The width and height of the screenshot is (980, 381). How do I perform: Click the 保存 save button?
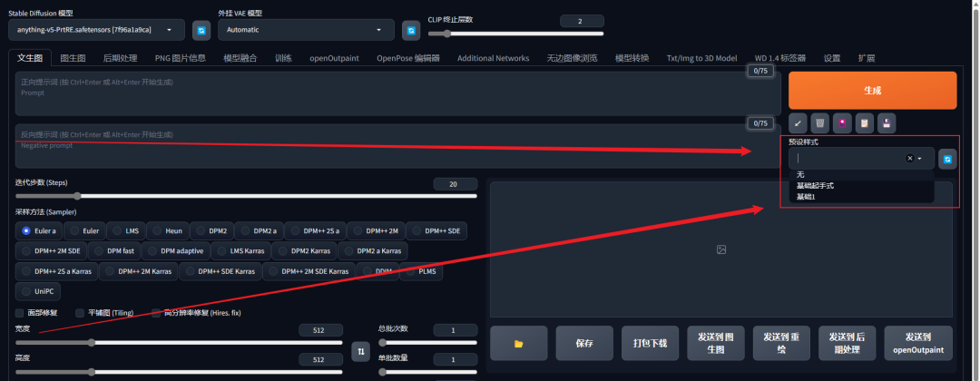click(x=584, y=344)
